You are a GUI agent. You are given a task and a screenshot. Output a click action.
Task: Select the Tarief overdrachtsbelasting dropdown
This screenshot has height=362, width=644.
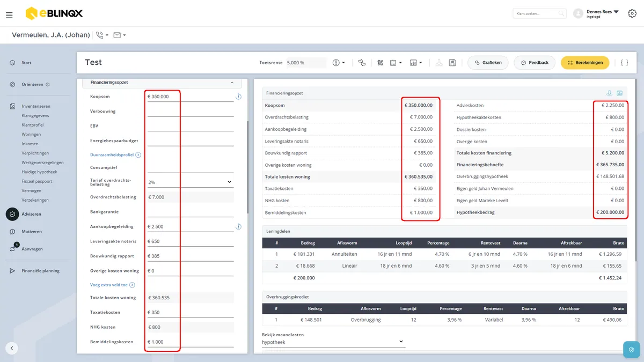191,182
